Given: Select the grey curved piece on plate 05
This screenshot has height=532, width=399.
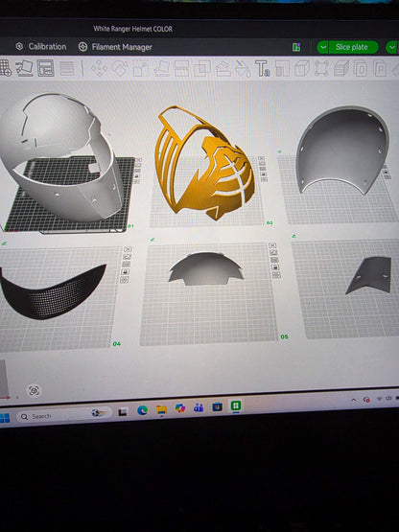Looking at the screenshot, I should [205, 268].
